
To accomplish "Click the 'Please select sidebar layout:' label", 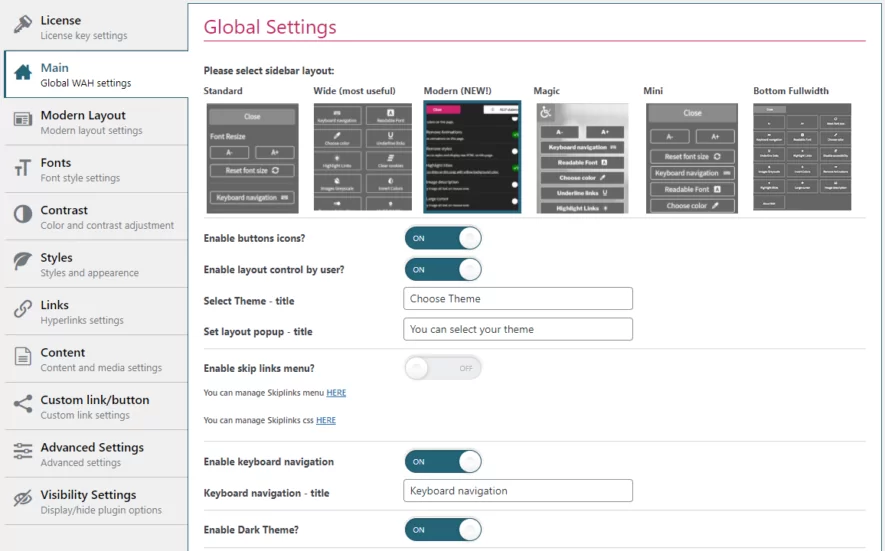I will [x=269, y=71].
